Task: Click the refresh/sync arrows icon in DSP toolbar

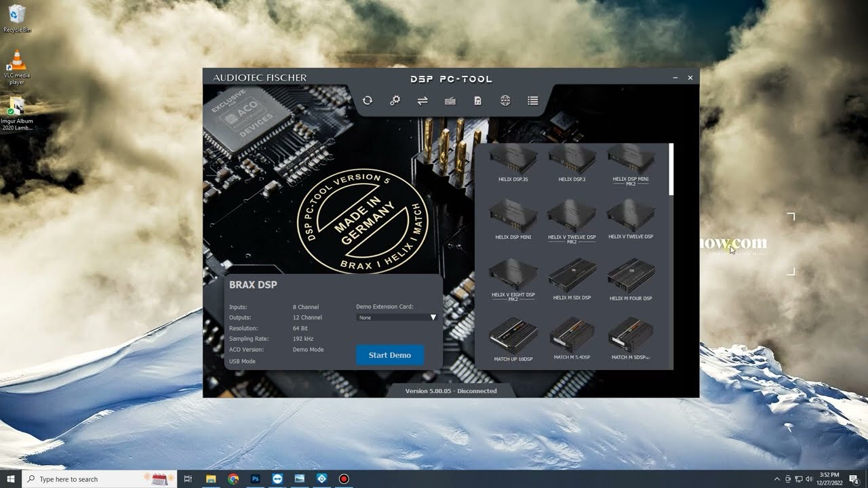Action: click(x=368, y=100)
